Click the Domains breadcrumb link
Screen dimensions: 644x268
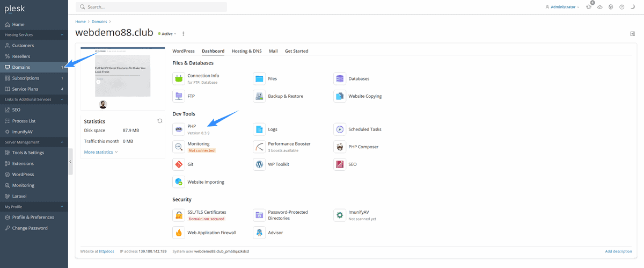point(99,21)
